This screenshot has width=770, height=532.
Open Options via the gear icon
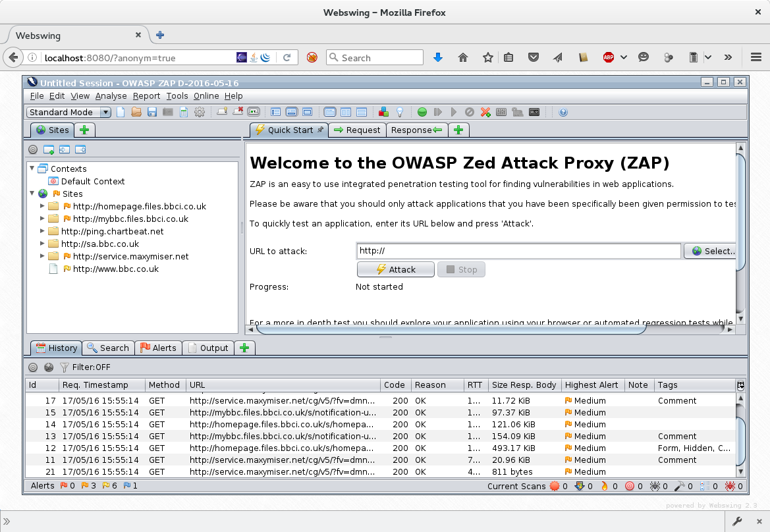(200, 113)
